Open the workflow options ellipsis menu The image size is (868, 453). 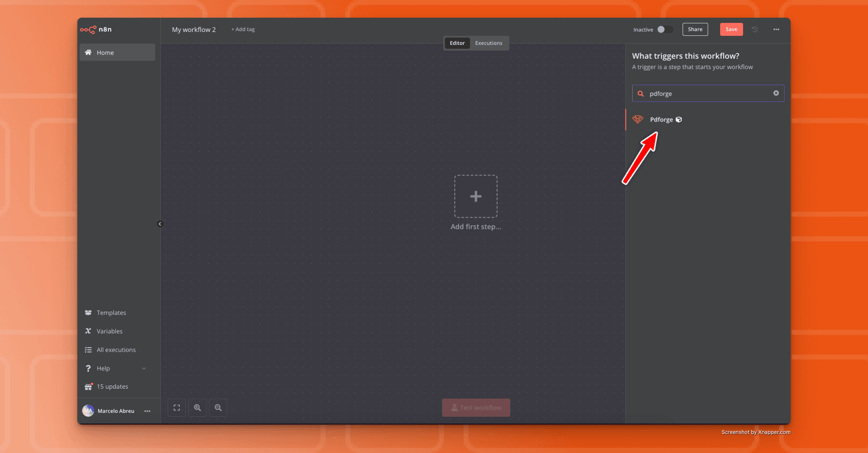[x=776, y=29]
